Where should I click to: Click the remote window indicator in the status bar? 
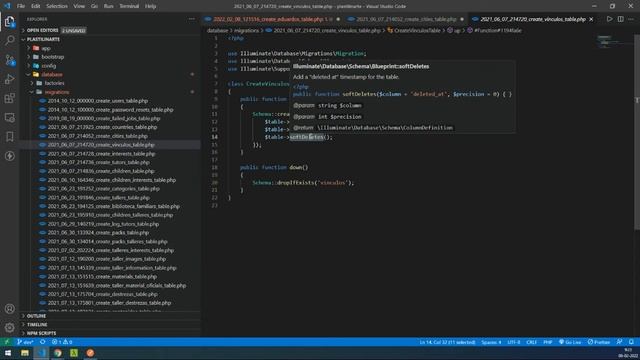click(x=7, y=342)
